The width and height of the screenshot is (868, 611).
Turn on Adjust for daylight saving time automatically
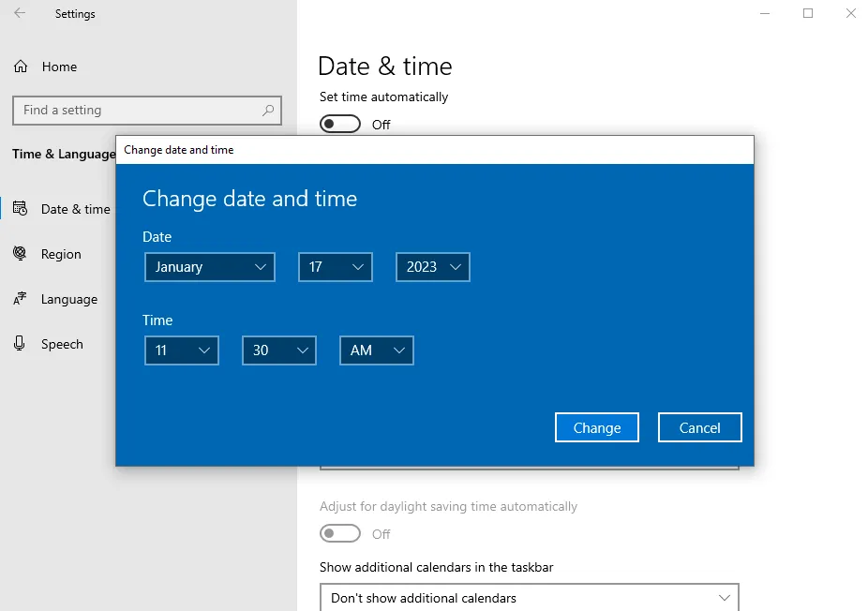[340, 533]
